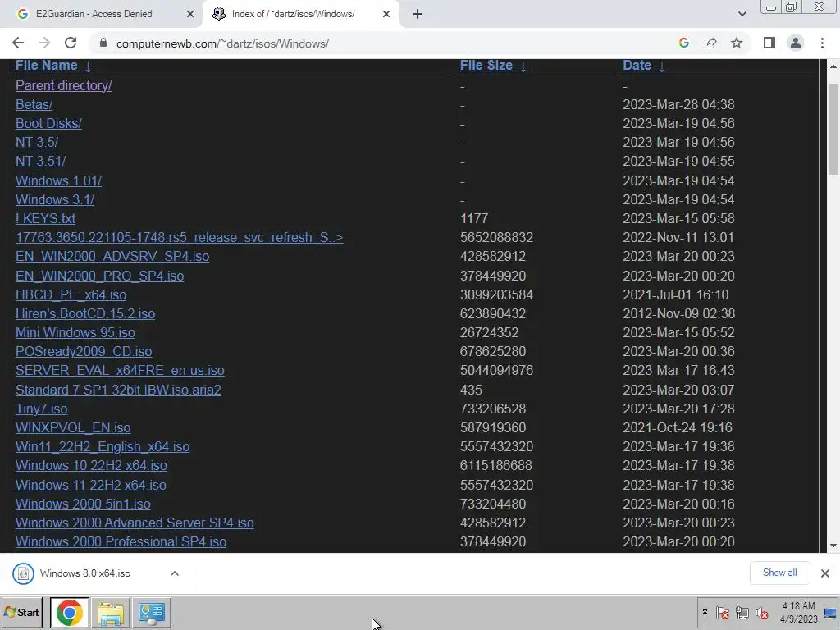
Task: Download Windows 2000 Professional SP4.iso
Action: pyautogui.click(x=121, y=541)
